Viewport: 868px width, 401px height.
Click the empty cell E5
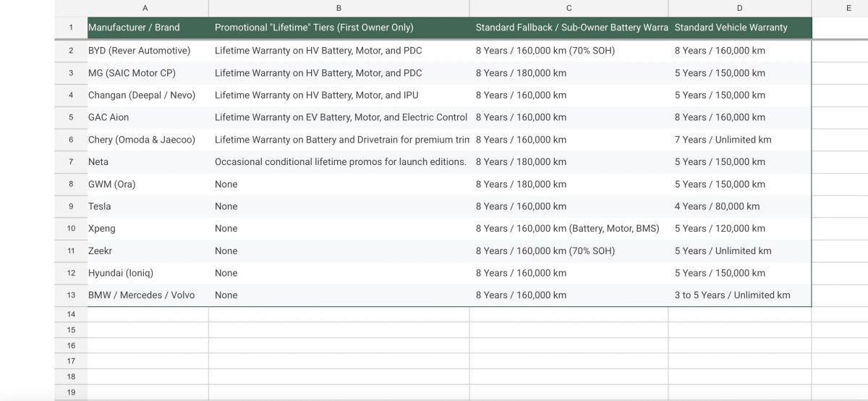coord(840,117)
